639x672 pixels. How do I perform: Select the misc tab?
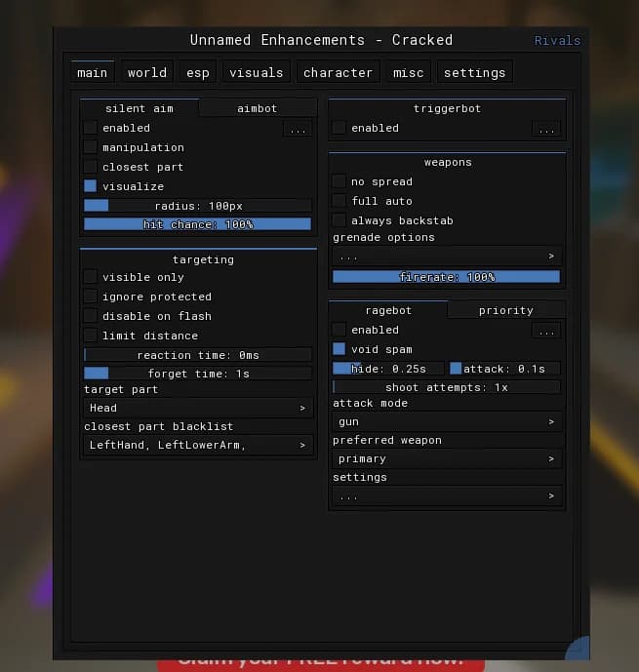click(x=408, y=72)
